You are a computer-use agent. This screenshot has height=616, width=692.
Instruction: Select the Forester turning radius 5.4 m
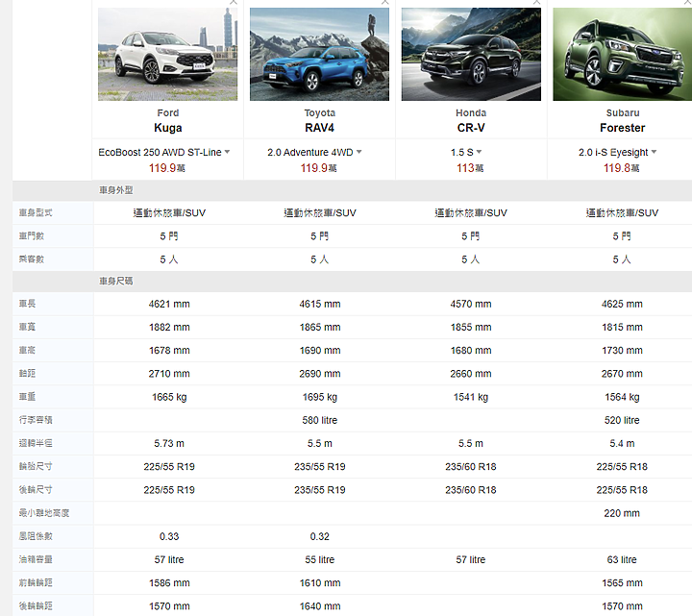pyautogui.click(x=622, y=443)
